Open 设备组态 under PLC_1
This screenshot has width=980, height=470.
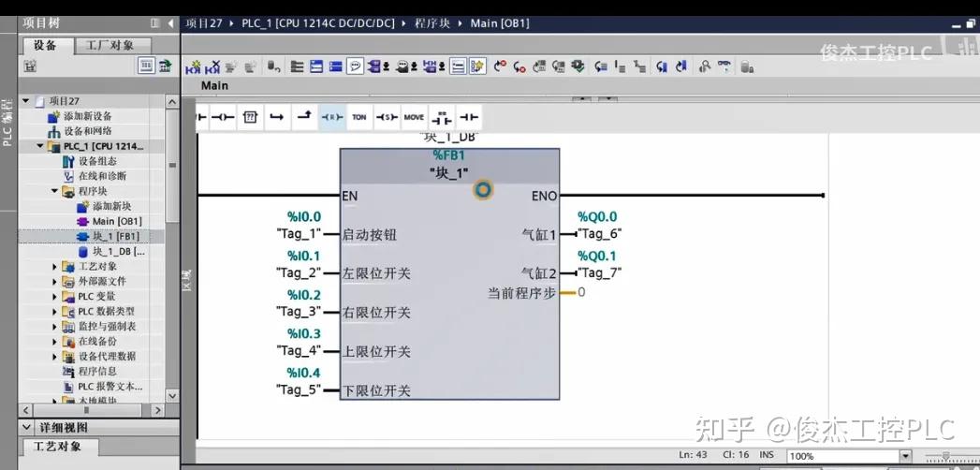point(97,161)
